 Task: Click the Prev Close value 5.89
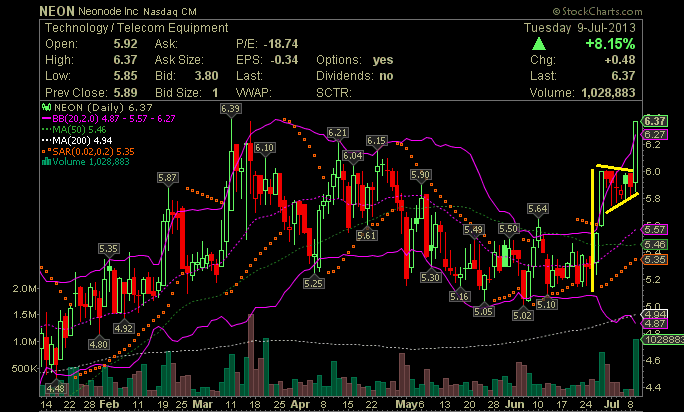pyautogui.click(x=126, y=93)
